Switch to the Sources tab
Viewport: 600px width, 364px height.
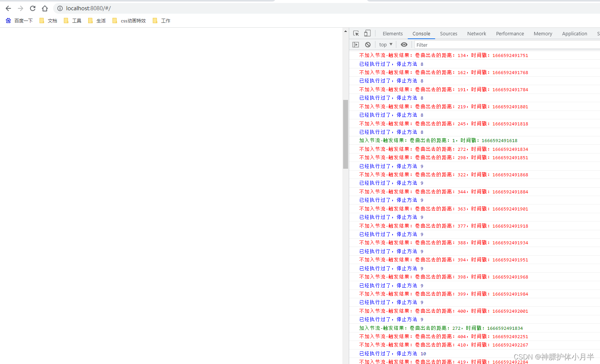(449, 34)
